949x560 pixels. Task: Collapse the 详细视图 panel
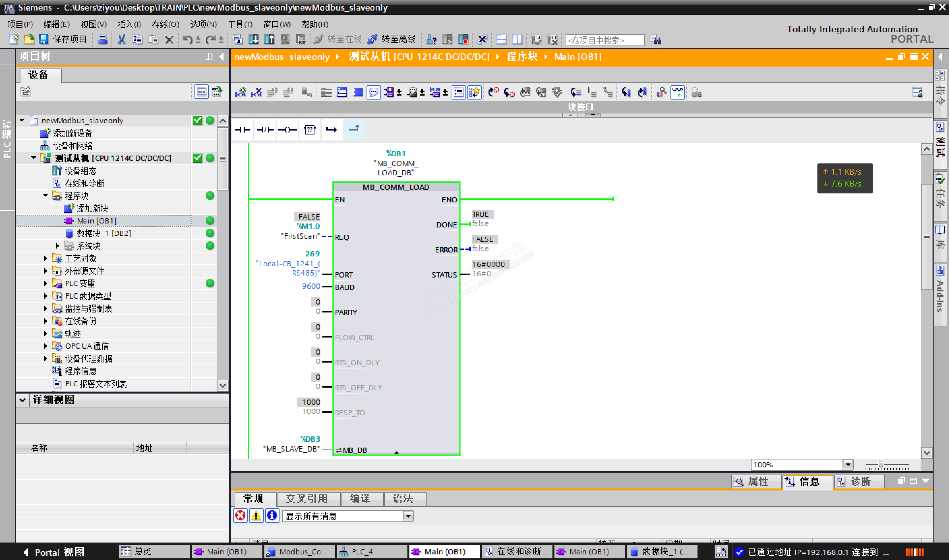22,399
